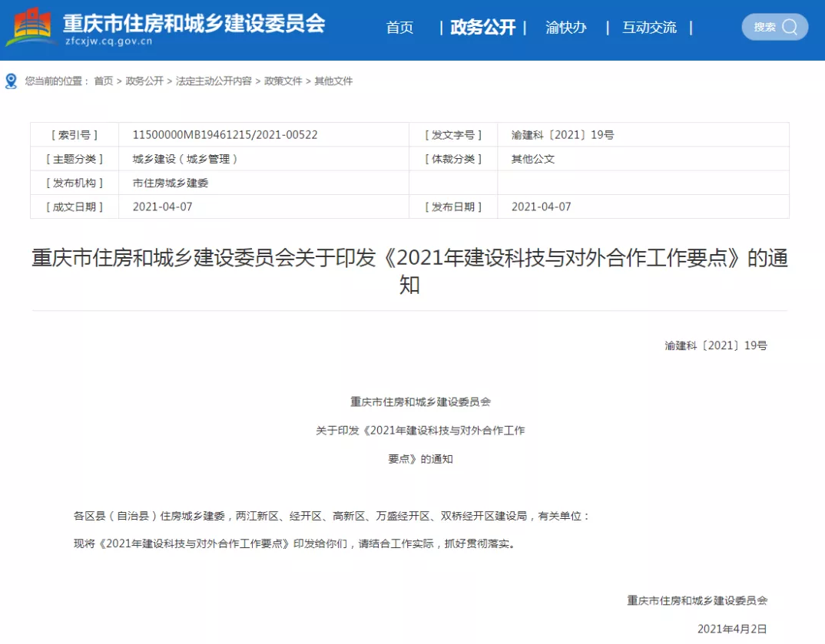Image resolution: width=825 pixels, height=644 pixels.
Task: Go to 政务公开 in breadcrumb trail
Action: point(144,81)
